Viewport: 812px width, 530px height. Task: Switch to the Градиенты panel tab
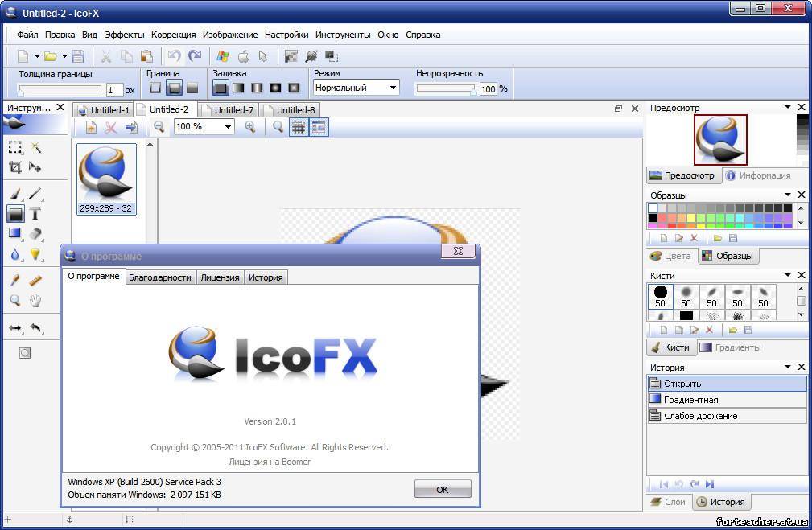pos(731,347)
